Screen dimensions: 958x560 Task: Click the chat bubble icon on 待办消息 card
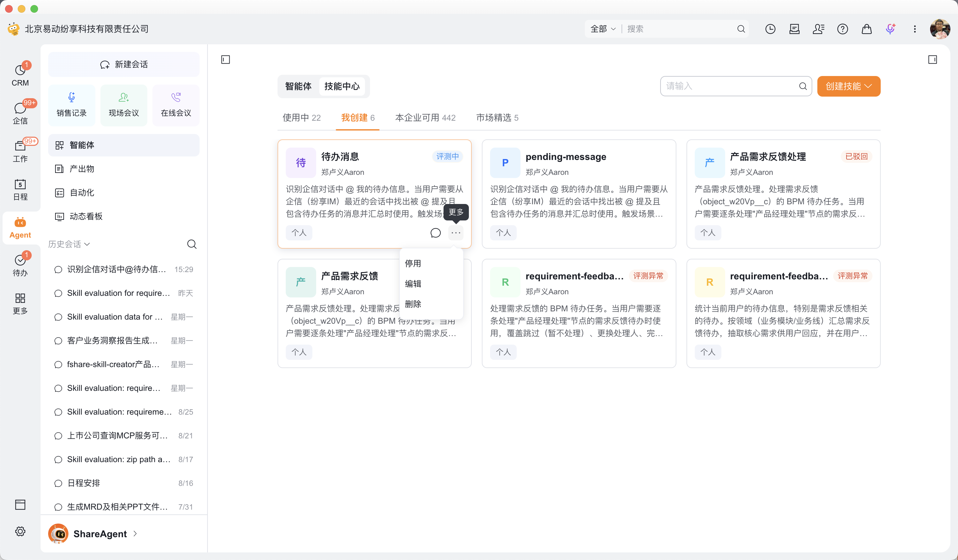[435, 233]
